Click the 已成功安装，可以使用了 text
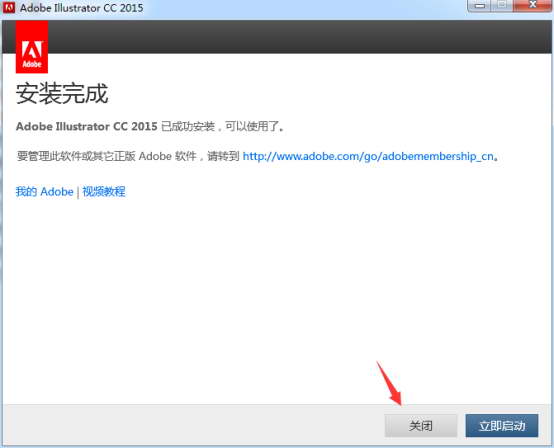 pyautogui.click(x=223, y=126)
